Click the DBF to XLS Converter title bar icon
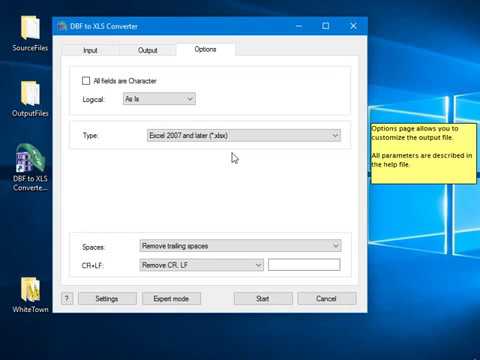480x360 pixels. coord(62,26)
